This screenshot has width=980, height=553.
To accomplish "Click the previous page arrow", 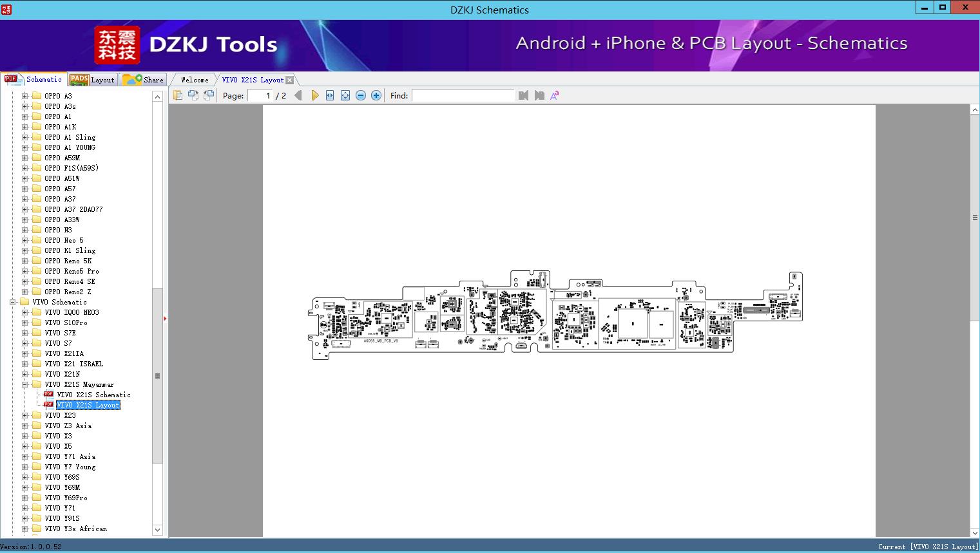I will [298, 95].
